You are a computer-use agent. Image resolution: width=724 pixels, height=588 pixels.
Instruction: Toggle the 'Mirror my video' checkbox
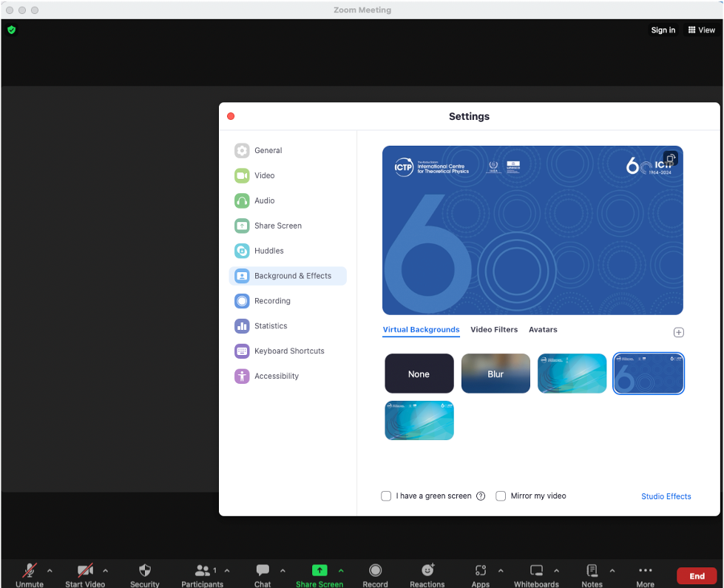(501, 496)
